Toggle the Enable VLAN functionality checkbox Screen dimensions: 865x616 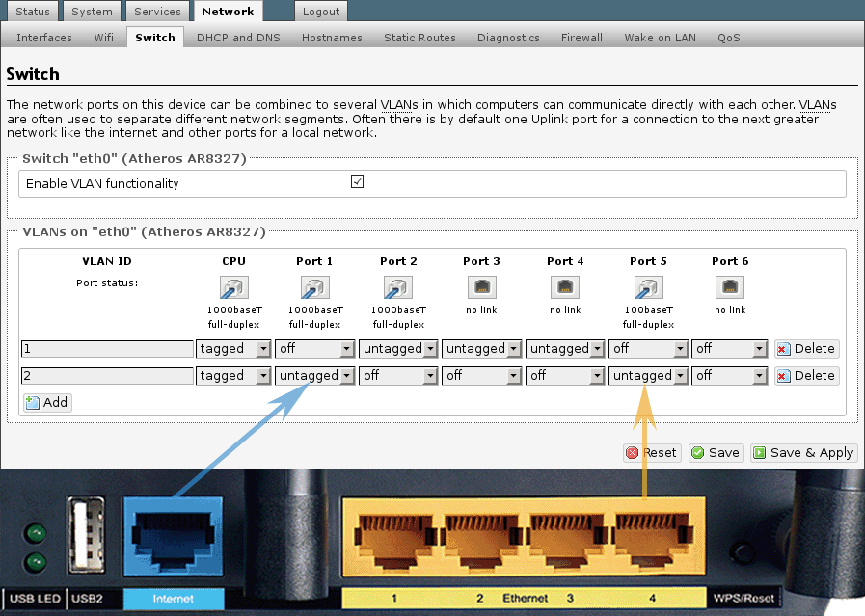(x=358, y=182)
